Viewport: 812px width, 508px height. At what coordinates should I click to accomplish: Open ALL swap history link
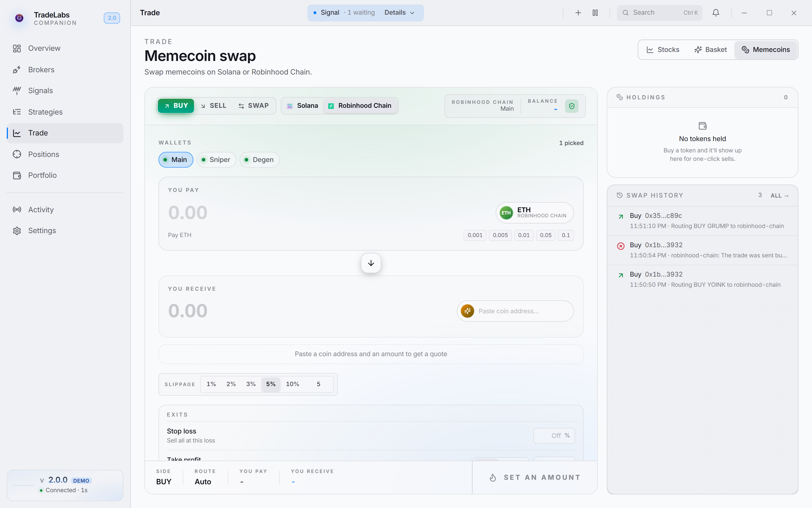click(x=780, y=196)
